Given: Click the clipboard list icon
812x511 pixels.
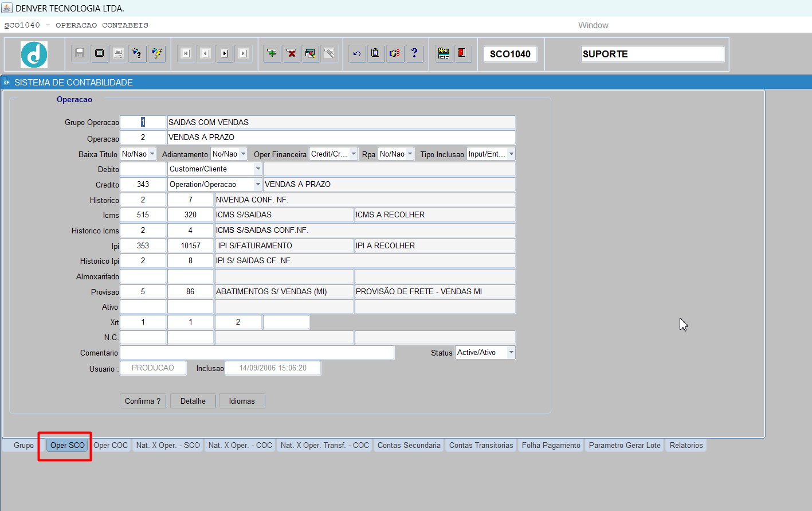Looking at the screenshot, I should click(x=376, y=53).
